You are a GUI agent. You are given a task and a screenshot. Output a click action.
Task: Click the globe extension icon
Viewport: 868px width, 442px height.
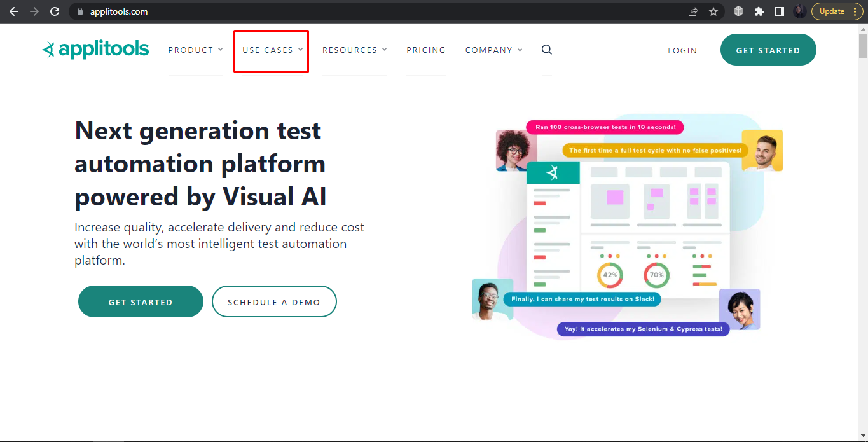tap(738, 11)
